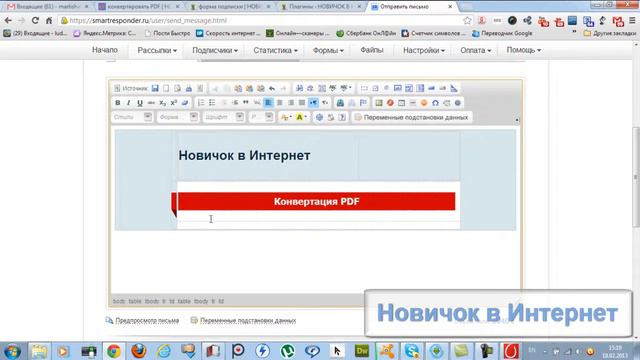Insert a bulleted list

(x=212, y=103)
